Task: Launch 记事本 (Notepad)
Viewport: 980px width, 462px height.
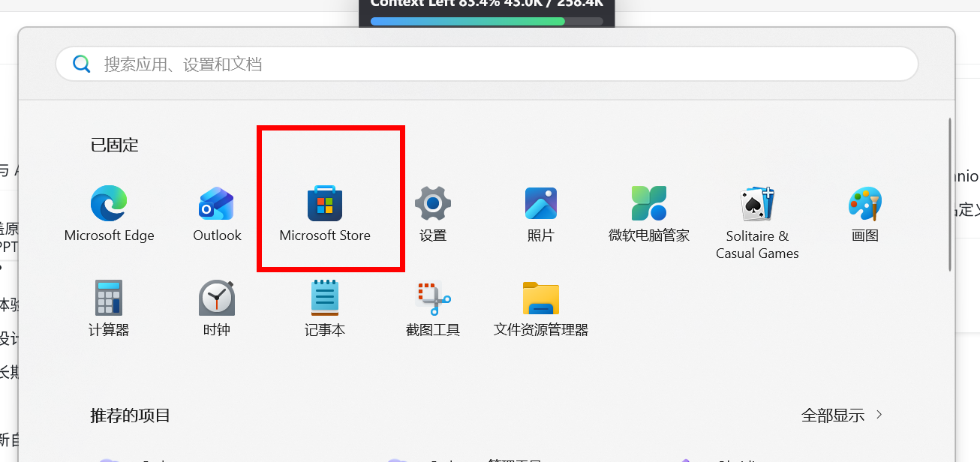Action: tap(325, 308)
